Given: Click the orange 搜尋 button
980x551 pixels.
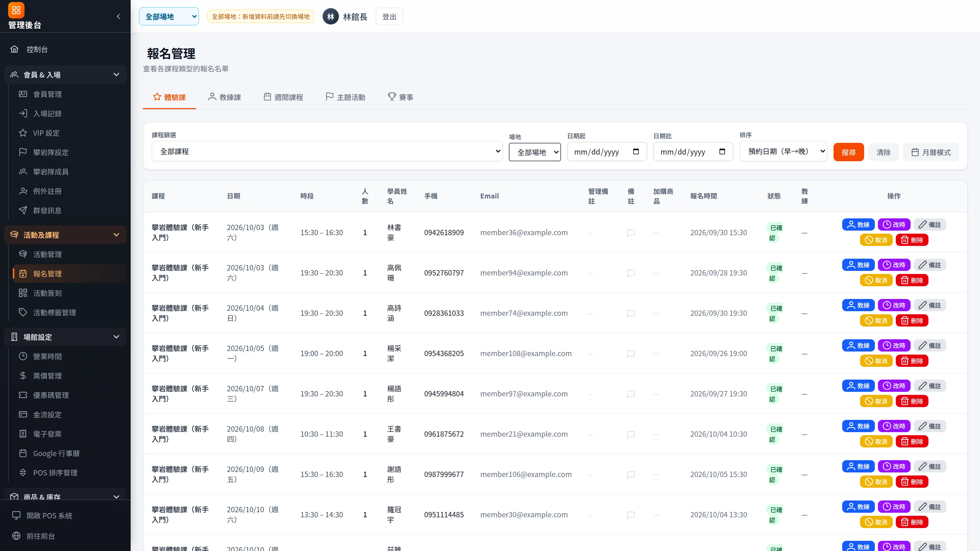Looking at the screenshot, I should (x=848, y=152).
